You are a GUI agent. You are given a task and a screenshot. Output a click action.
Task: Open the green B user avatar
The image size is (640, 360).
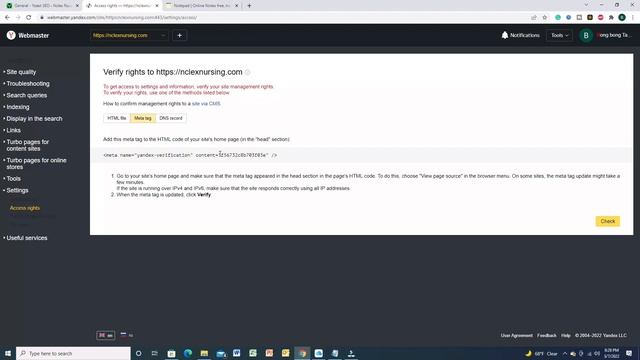click(586, 36)
